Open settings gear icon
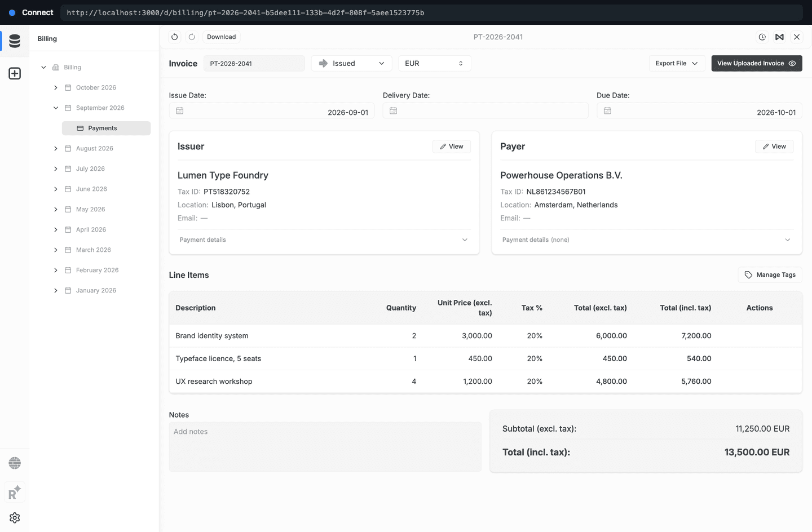 click(x=15, y=517)
